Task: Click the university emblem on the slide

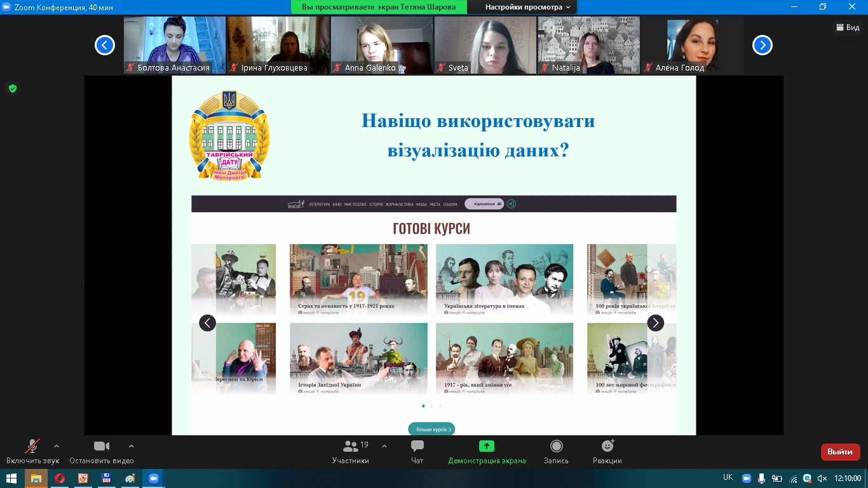Action: [229, 135]
